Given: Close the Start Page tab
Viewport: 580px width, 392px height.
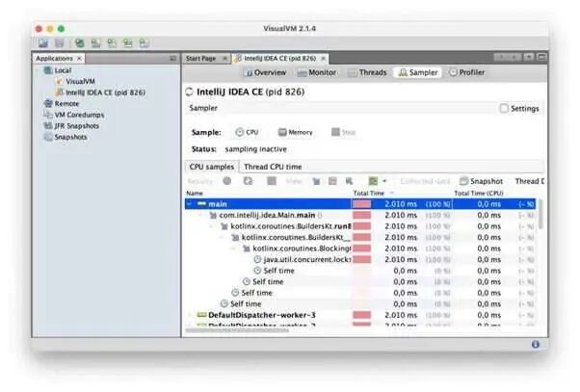Looking at the screenshot, I should [224, 59].
